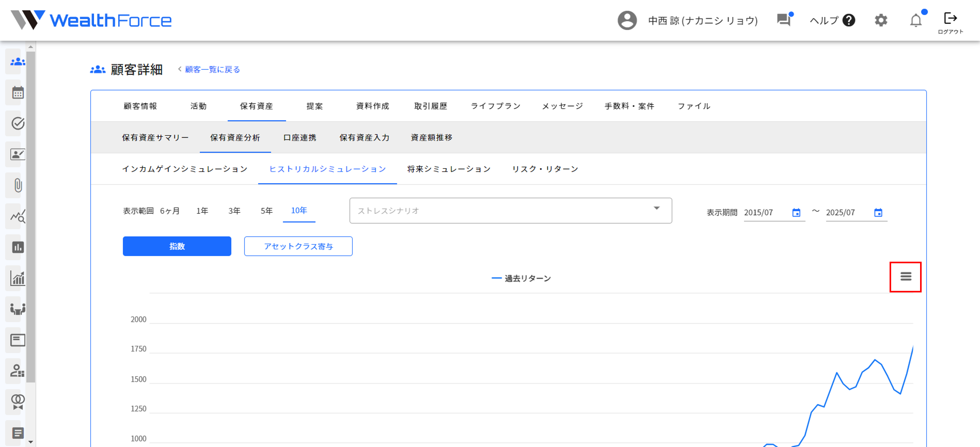980x447 pixels.
Task: Open the ストレスシナリオ dropdown
Action: [510, 210]
